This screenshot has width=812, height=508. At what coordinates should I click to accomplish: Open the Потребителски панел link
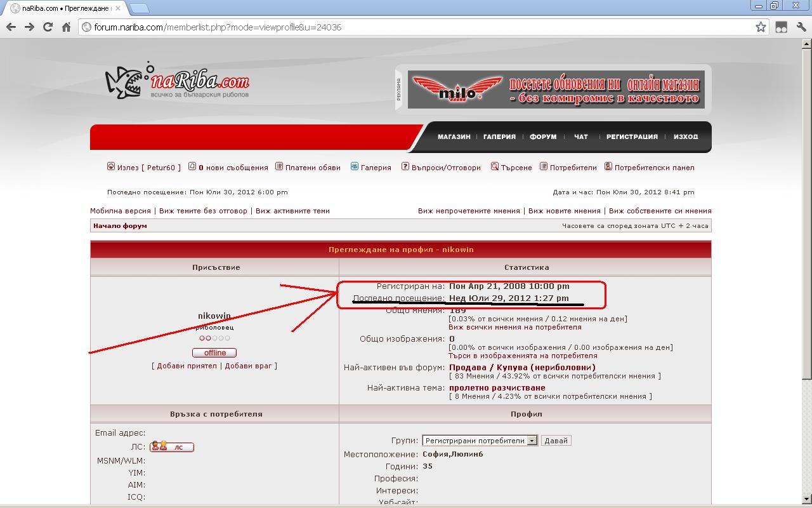654,168
